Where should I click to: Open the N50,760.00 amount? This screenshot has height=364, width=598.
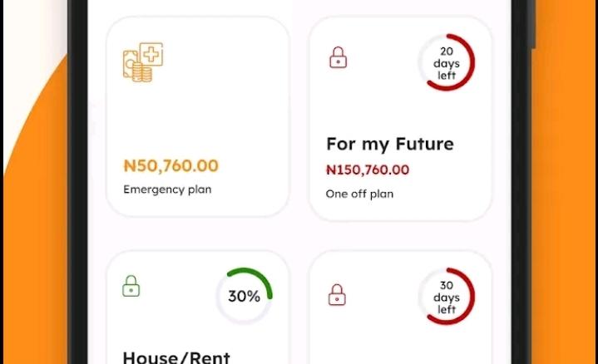pos(171,166)
